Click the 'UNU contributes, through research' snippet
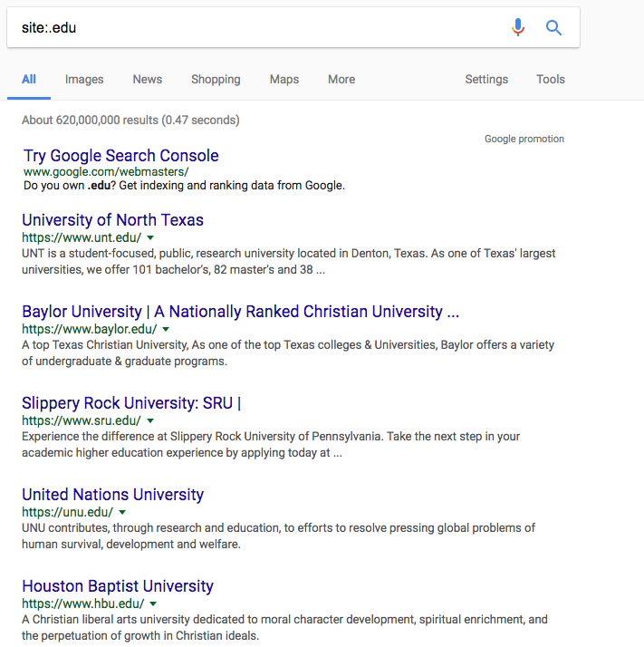 (x=278, y=536)
